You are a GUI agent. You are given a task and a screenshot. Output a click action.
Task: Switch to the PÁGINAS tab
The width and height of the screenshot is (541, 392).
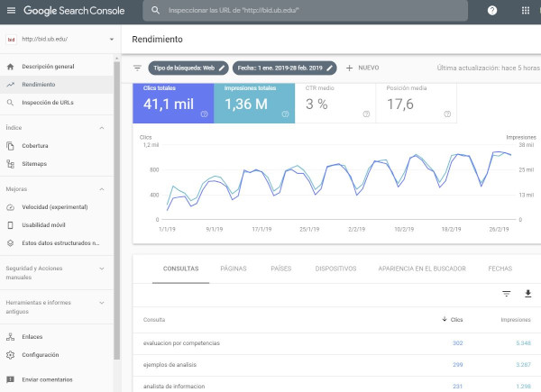pos(234,269)
